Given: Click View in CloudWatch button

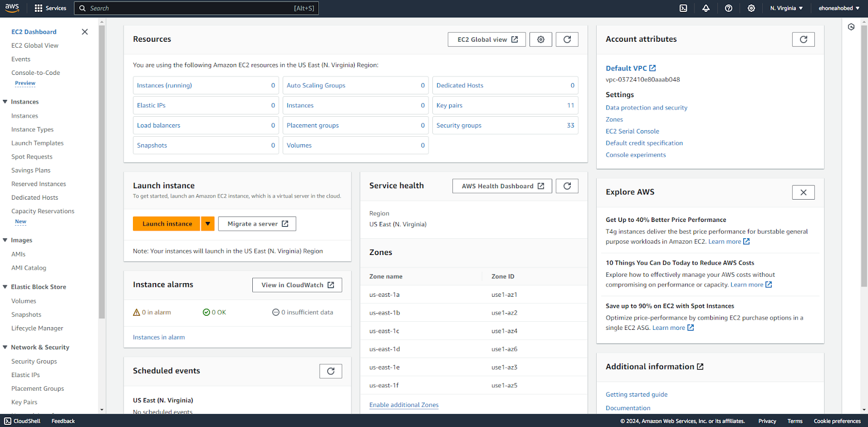Looking at the screenshot, I should tap(297, 285).
